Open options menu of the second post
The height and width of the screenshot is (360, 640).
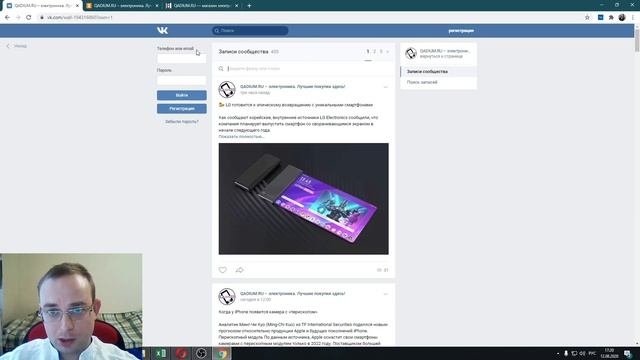pyautogui.click(x=385, y=294)
